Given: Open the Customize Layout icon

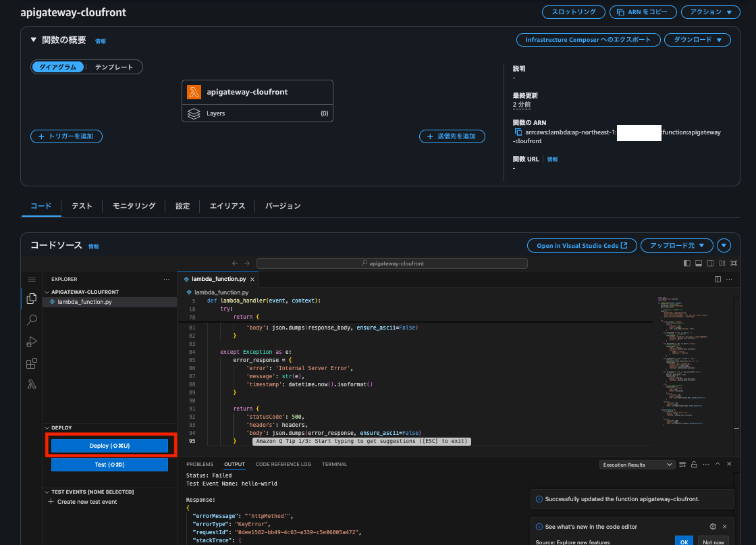Looking at the screenshot, I should 722,263.
